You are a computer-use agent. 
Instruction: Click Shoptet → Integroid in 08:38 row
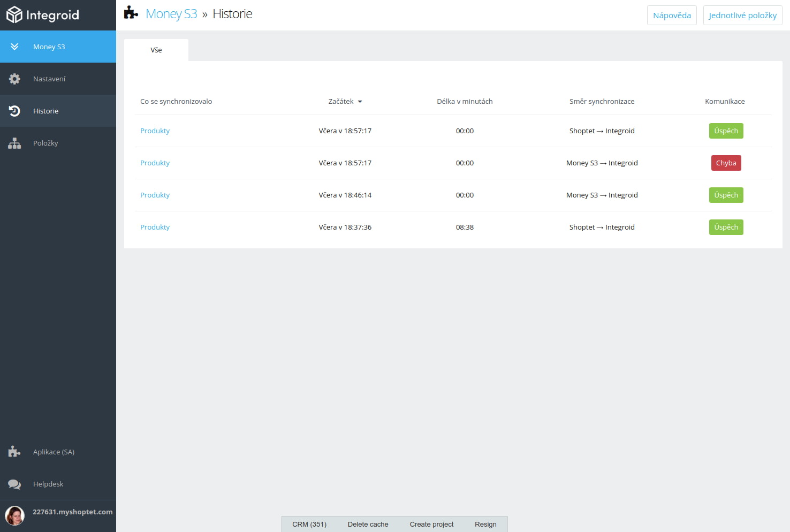click(602, 227)
